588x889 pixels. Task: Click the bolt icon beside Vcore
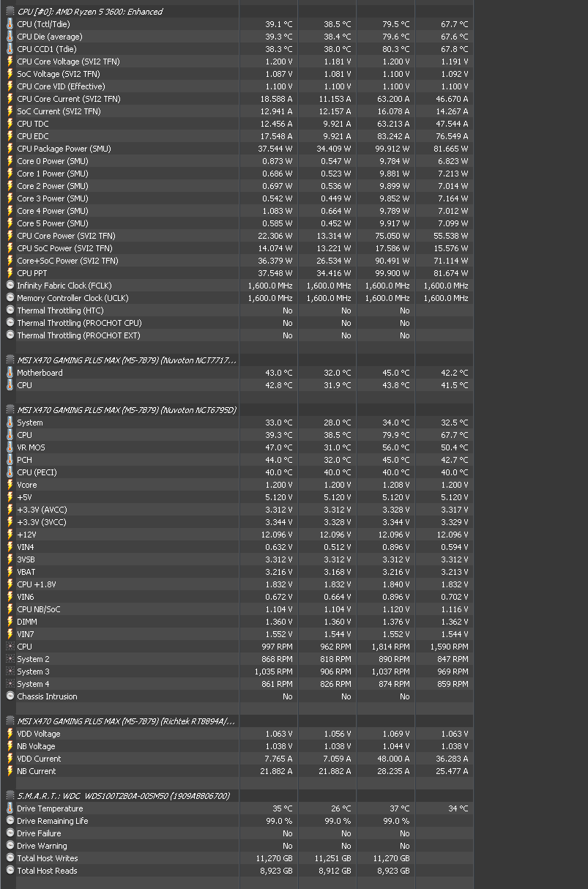(10, 485)
